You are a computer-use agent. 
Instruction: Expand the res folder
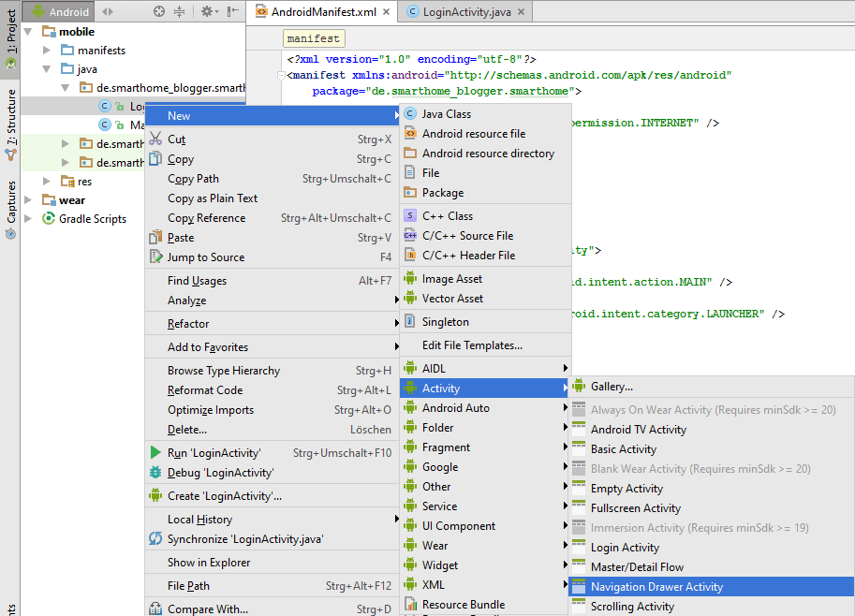click(46, 181)
